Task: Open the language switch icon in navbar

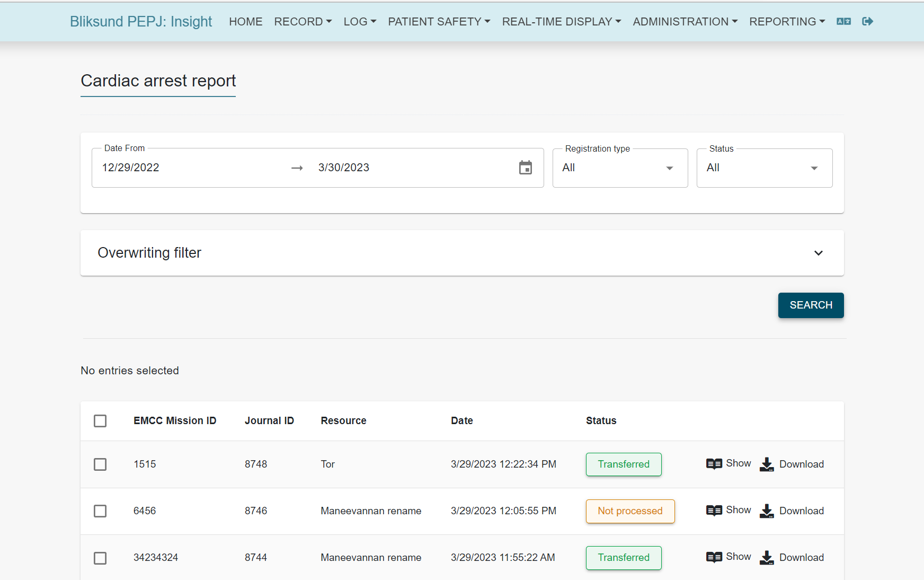Action: (843, 21)
